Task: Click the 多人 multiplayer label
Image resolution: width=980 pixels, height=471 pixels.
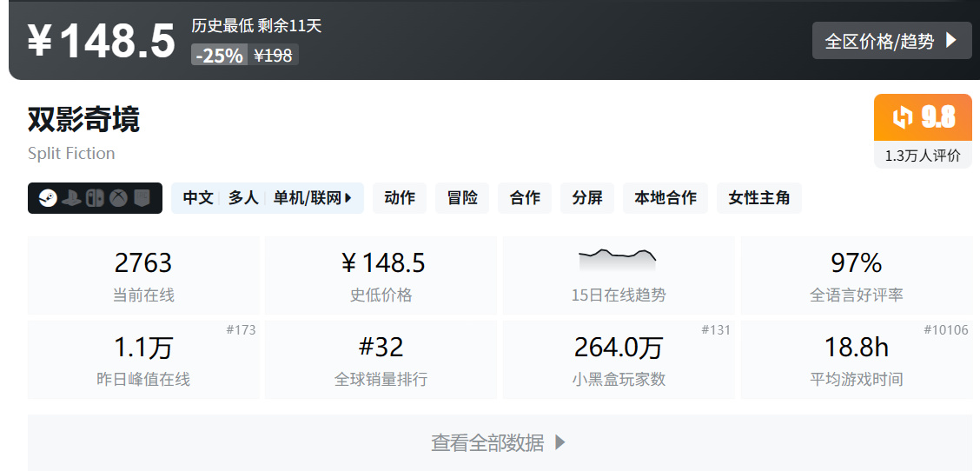Action: click(x=243, y=198)
